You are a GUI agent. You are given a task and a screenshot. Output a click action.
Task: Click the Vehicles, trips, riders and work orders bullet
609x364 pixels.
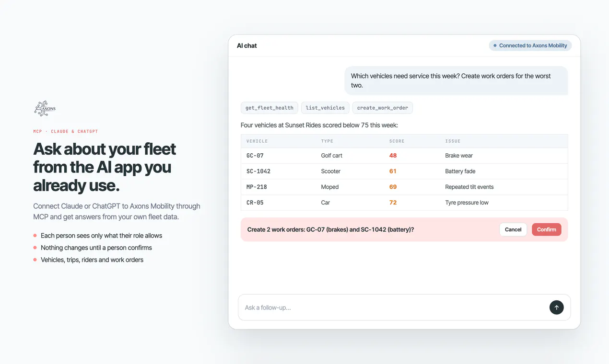tap(92, 260)
